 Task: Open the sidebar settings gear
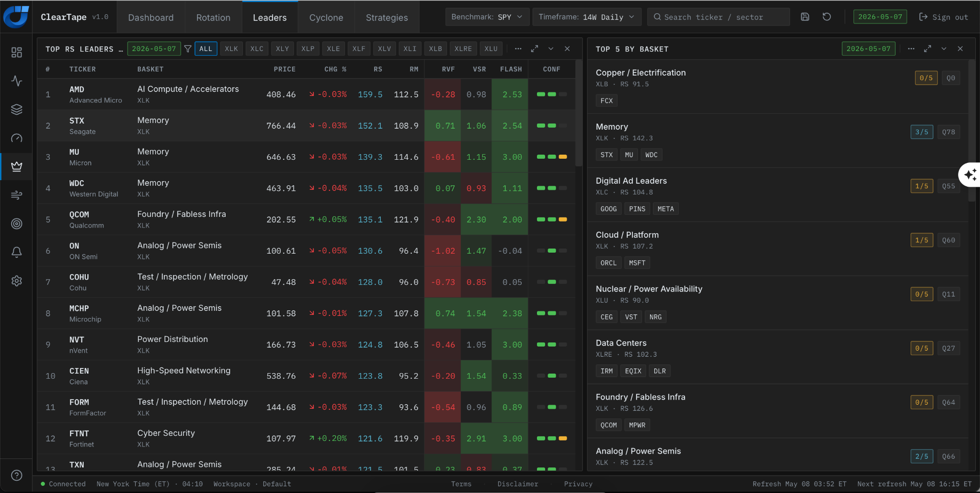tap(17, 281)
